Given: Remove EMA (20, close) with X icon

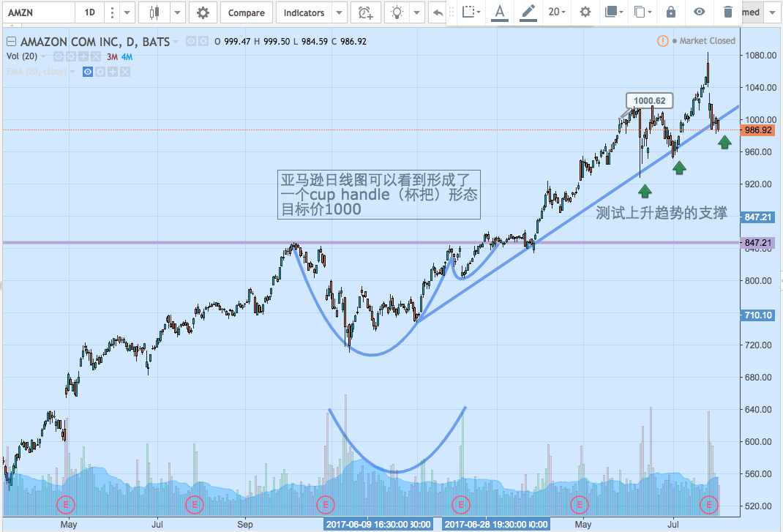Looking at the screenshot, I should [x=125, y=72].
